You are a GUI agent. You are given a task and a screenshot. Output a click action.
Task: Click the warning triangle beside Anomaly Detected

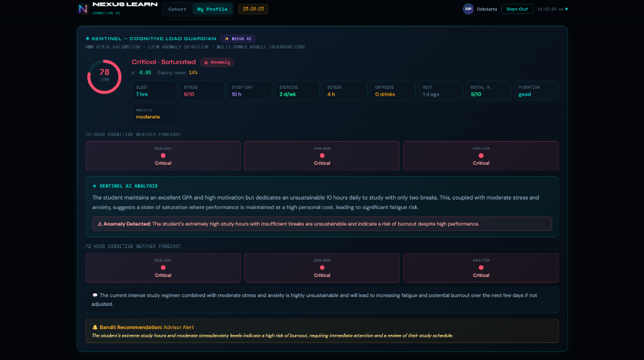coord(100,224)
